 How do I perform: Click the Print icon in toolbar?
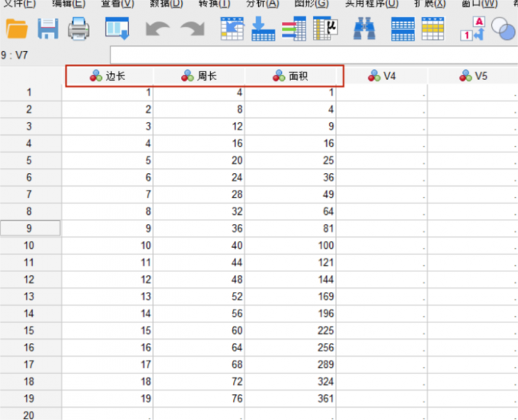(78, 29)
